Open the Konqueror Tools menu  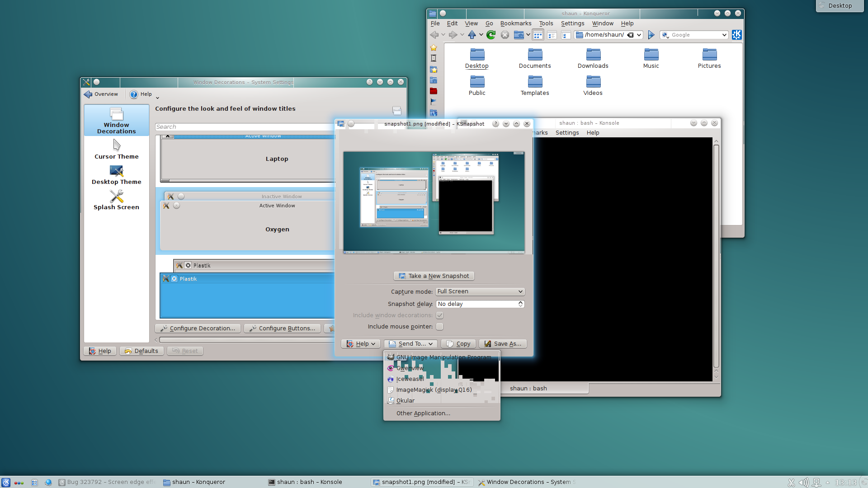(546, 23)
